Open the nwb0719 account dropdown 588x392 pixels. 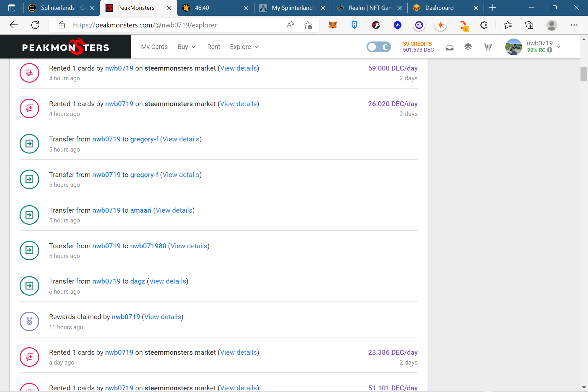click(558, 47)
